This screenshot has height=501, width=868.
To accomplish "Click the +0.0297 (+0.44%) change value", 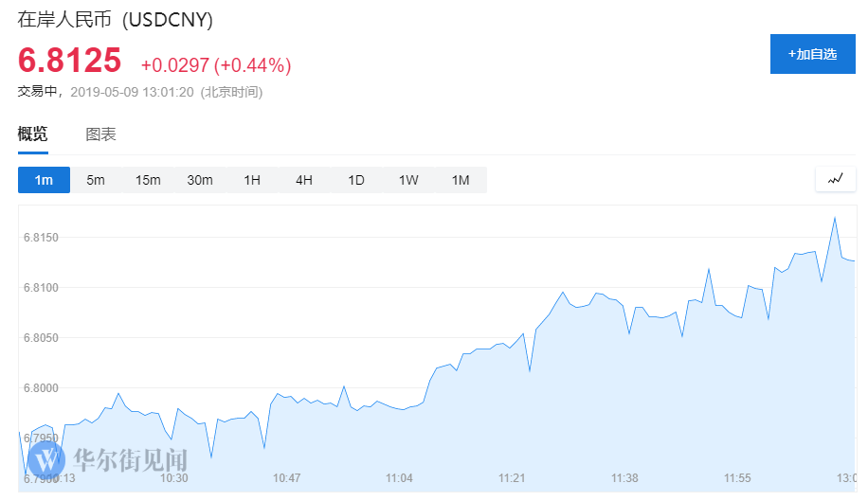I will (x=216, y=65).
